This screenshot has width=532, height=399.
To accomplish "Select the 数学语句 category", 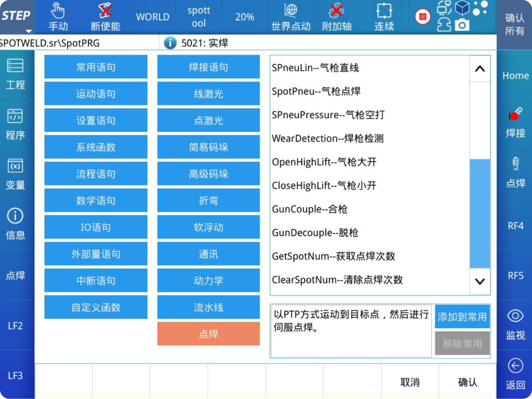I will pyautogui.click(x=96, y=200).
